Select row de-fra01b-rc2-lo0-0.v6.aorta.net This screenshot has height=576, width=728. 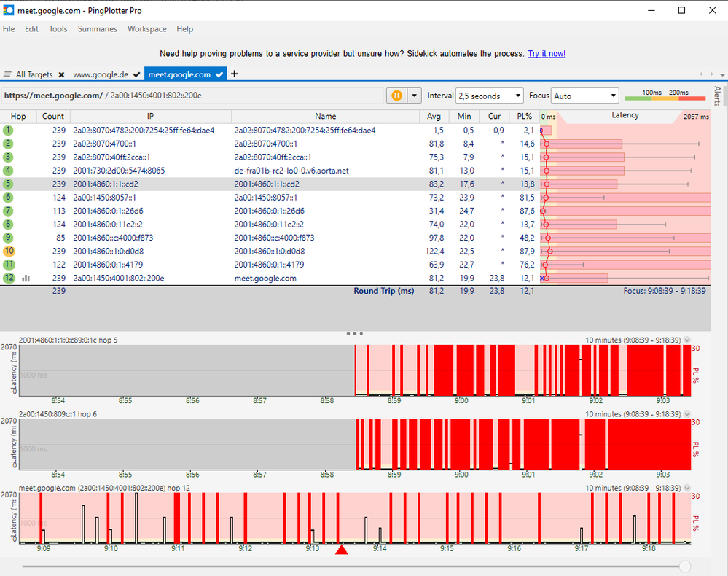coord(355,171)
